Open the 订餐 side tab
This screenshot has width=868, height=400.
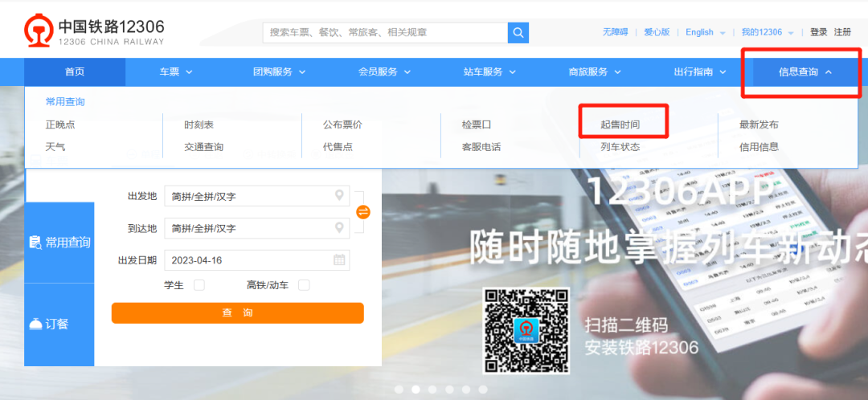coord(59,324)
